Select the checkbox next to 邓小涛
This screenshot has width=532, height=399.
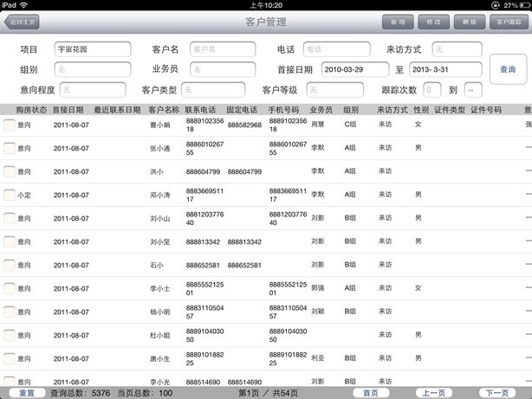coord(9,195)
